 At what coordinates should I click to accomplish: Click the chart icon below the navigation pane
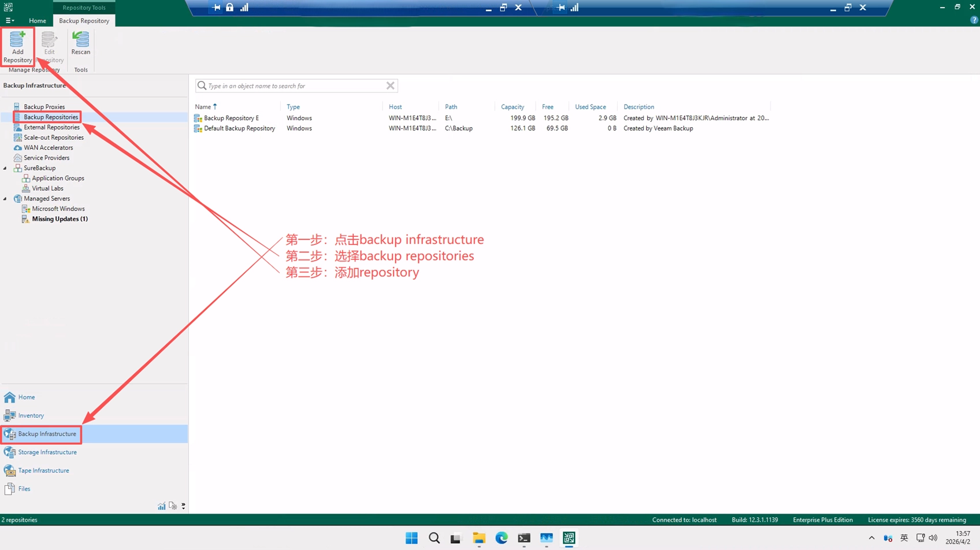pyautogui.click(x=162, y=506)
